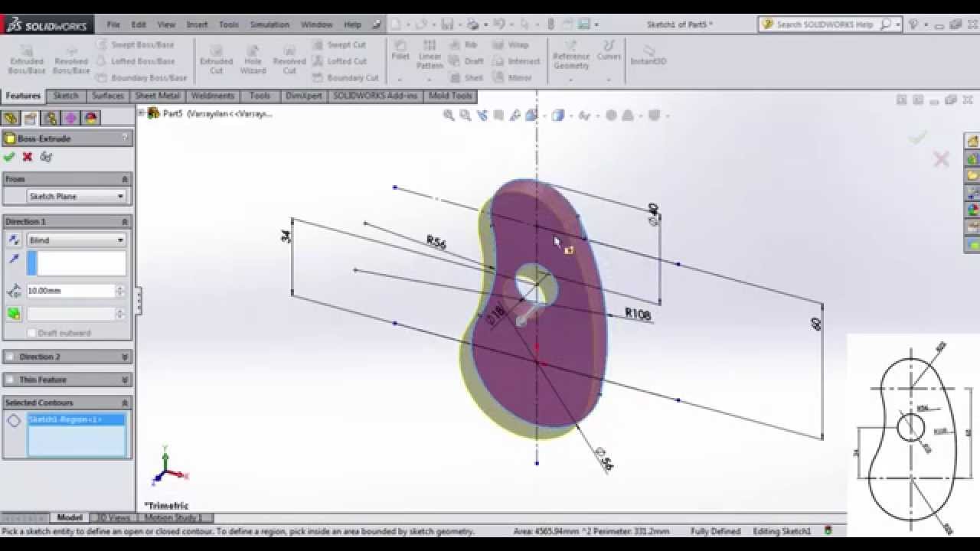The image size is (980, 551).
Task: Click the Curves tool
Action: (609, 51)
